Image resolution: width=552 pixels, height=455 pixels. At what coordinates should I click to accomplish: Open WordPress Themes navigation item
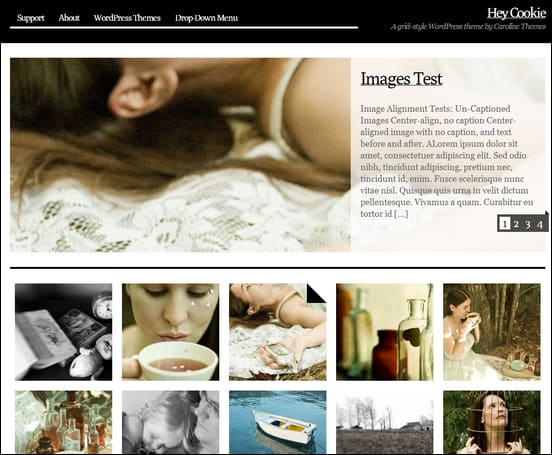pos(127,18)
